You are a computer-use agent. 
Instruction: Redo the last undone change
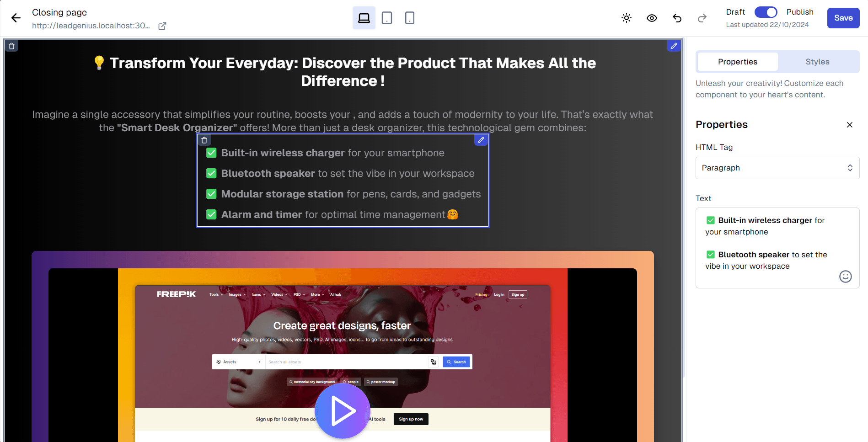(x=702, y=18)
